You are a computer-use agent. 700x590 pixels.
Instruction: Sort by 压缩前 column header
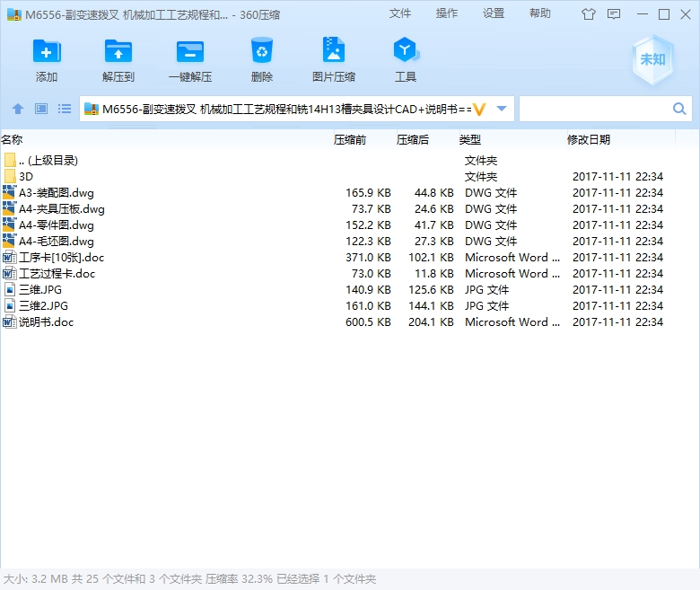click(350, 140)
